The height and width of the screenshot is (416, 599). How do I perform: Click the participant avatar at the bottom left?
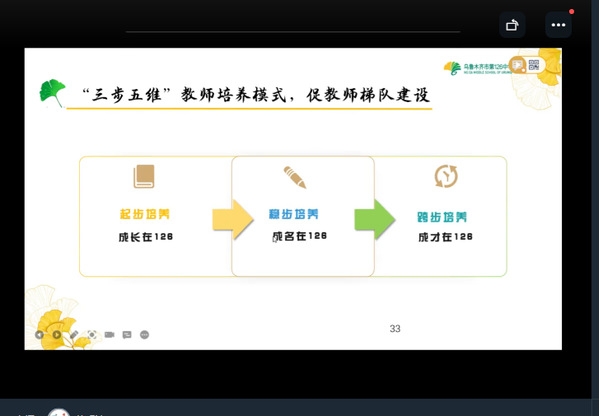tap(59, 413)
